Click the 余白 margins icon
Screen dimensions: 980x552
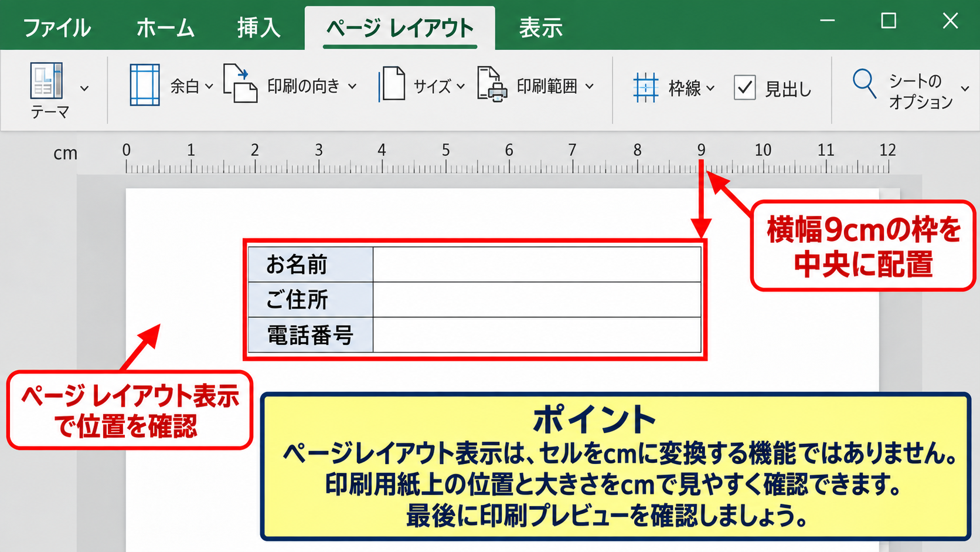(145, 85)
